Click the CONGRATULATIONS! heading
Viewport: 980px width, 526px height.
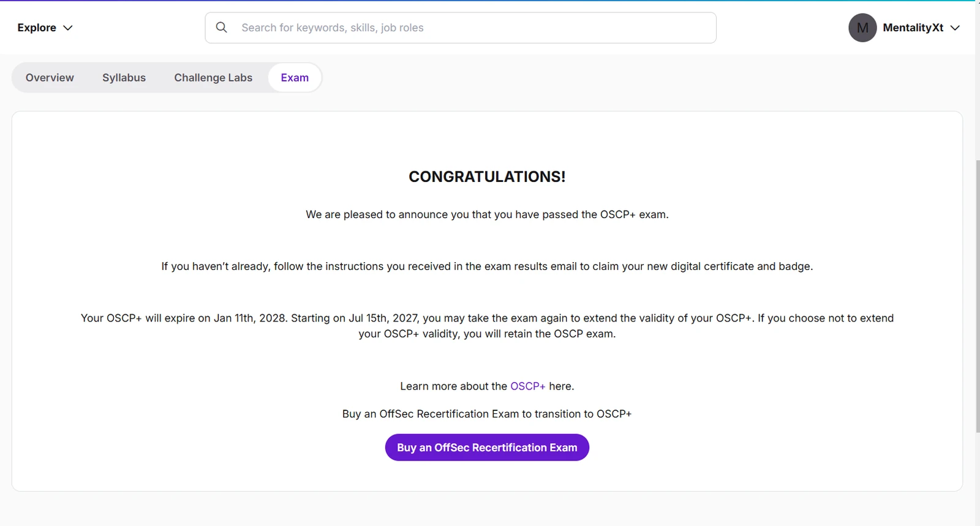click(x=487, y=177)
